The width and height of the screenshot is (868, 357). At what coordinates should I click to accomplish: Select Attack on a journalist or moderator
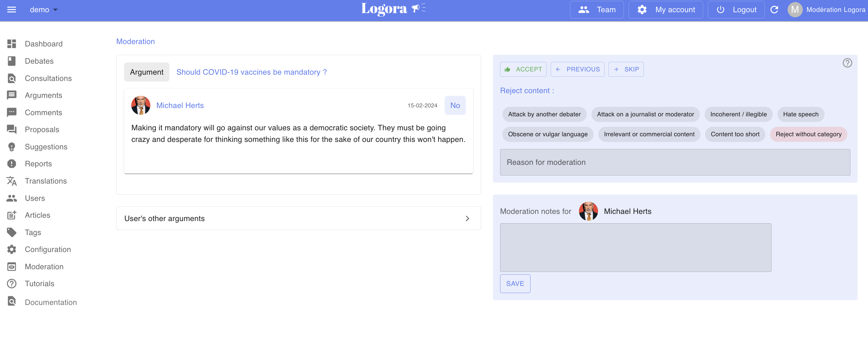(645, 114)
